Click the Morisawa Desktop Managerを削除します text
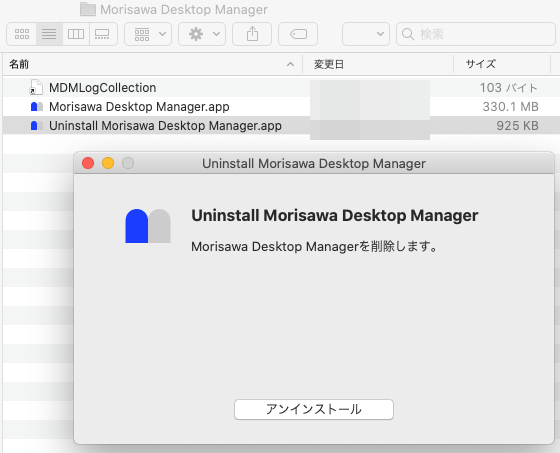 (x=314, y=247)
